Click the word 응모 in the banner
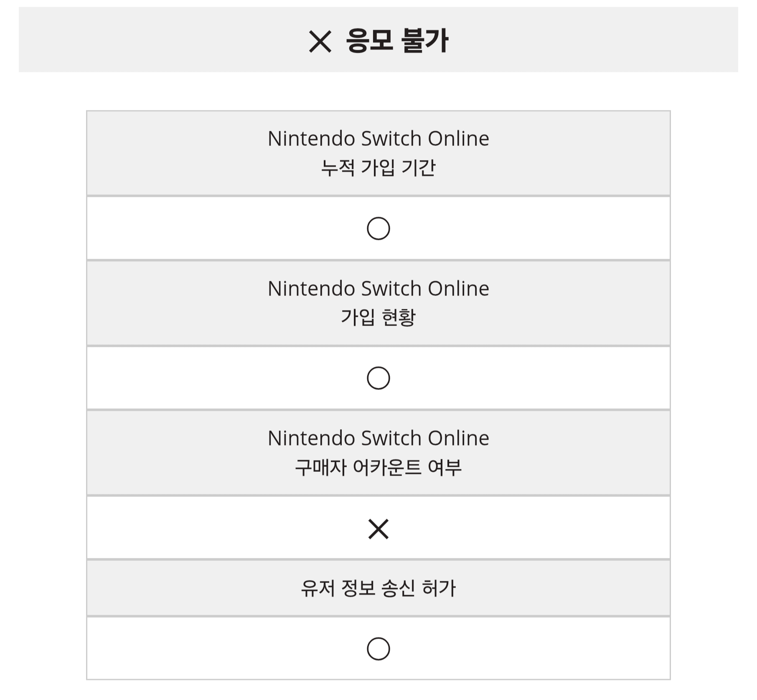757x700 pixels. point(369,41)
